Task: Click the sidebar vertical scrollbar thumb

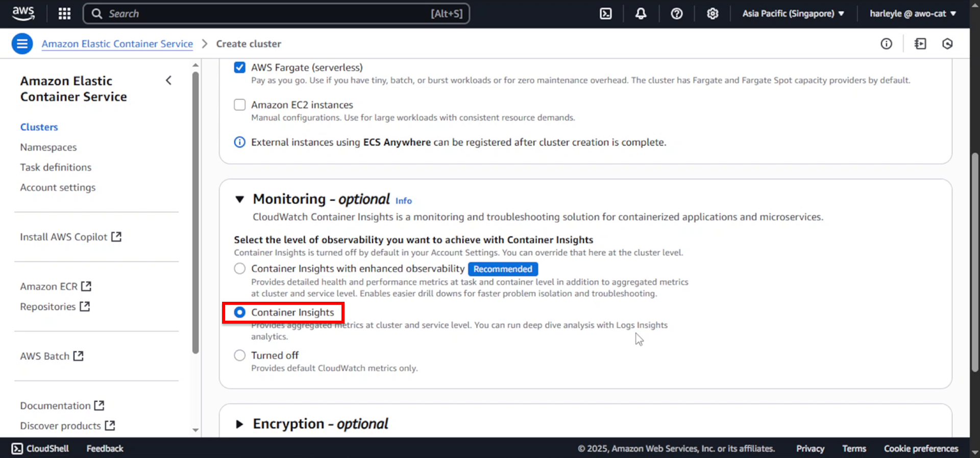Action: (195, 212)
